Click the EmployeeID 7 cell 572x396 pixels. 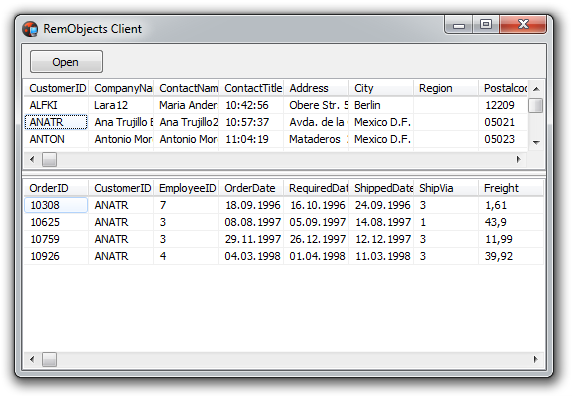tap(186, 205)
